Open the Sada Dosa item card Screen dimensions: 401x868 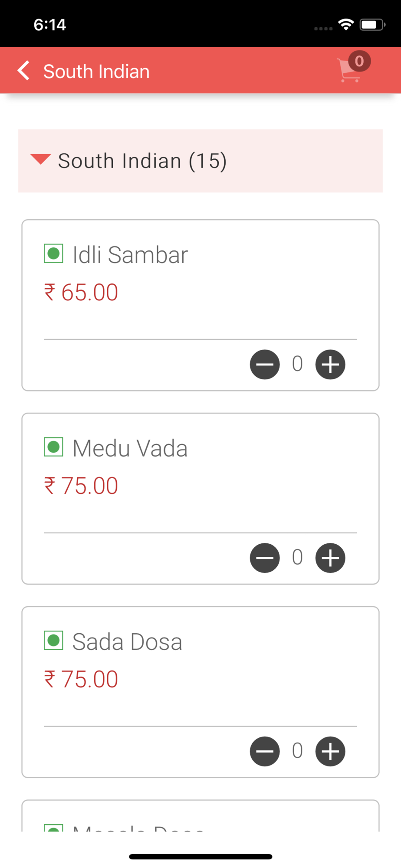[200, 692]
